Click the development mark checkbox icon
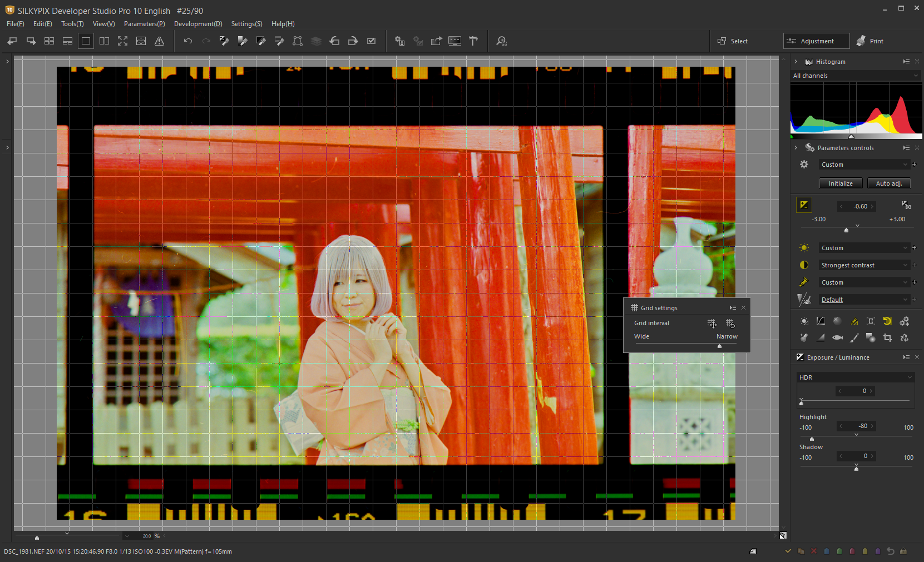Image resolution: width=924 pixels, height=562 pixels. pyautogui.click(x=372, y=41)
